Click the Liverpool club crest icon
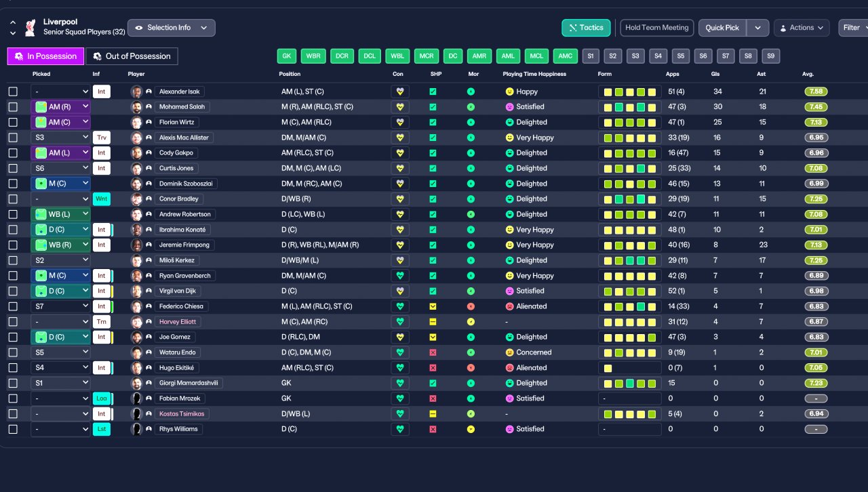 pos(30,28)
